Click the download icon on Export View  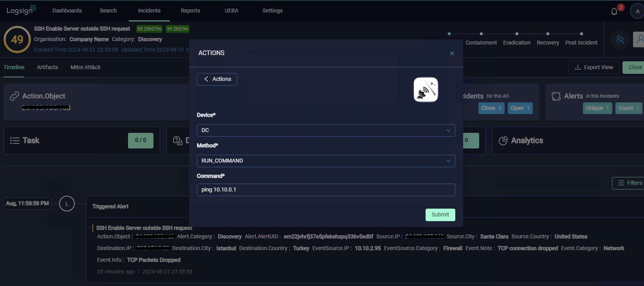point(578,67)
